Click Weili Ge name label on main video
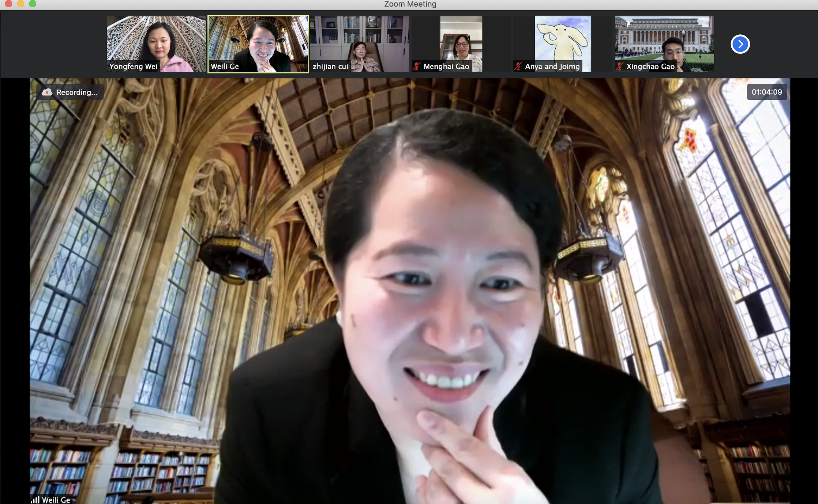This screenshot has height=504, width=818. pos(56,500)
